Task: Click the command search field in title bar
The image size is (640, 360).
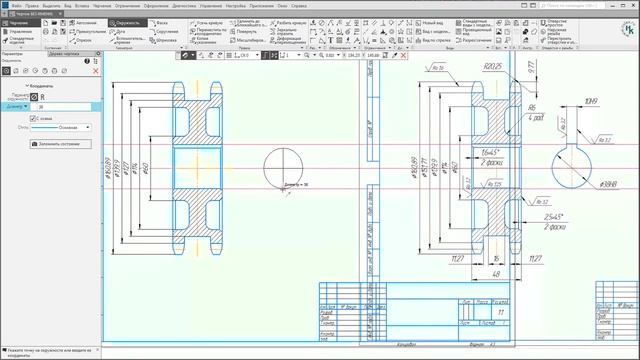Action: pos(572,6)
